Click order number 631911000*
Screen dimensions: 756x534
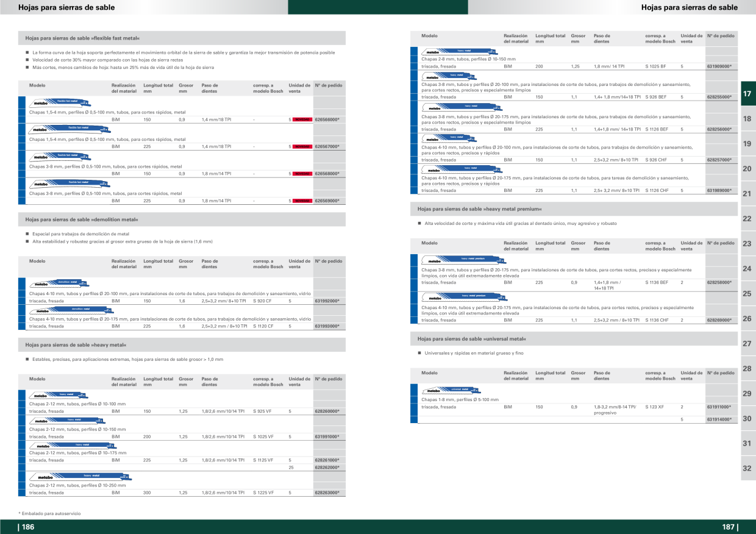point(719,407)
